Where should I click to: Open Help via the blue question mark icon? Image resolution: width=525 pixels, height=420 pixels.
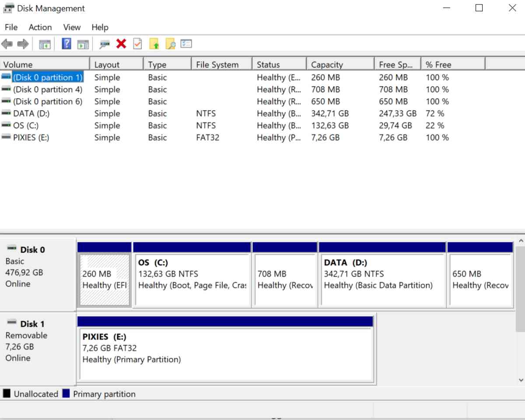(66, 44)
